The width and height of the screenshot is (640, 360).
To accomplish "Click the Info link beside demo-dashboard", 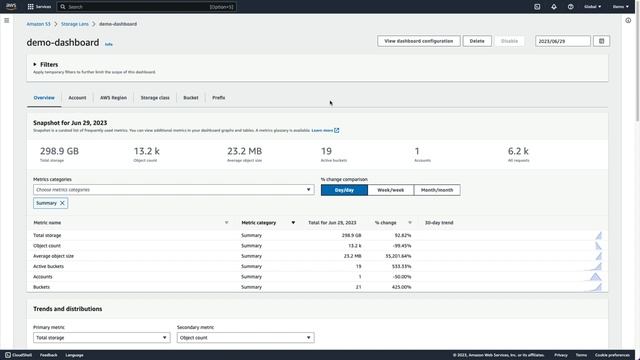I will coord(109,44).
